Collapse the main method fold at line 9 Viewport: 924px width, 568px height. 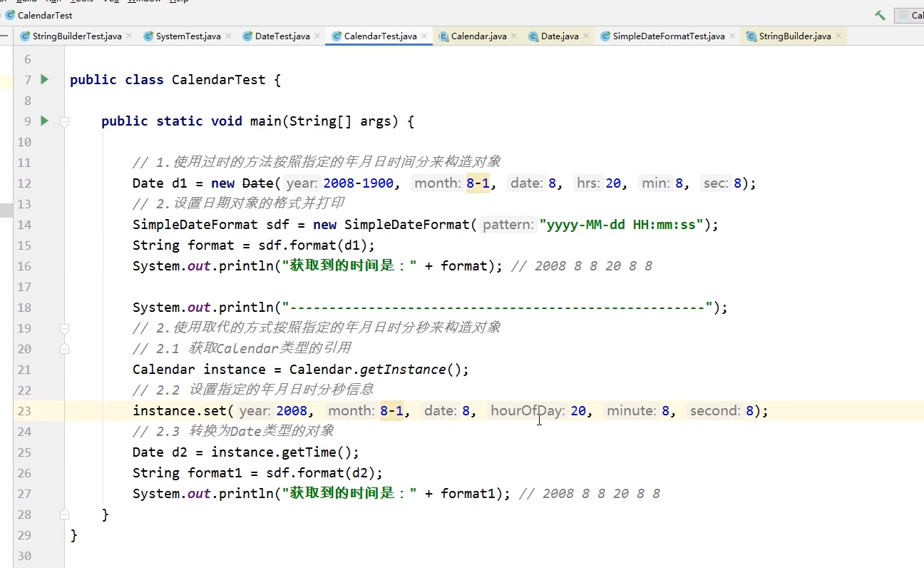[65, 121]
